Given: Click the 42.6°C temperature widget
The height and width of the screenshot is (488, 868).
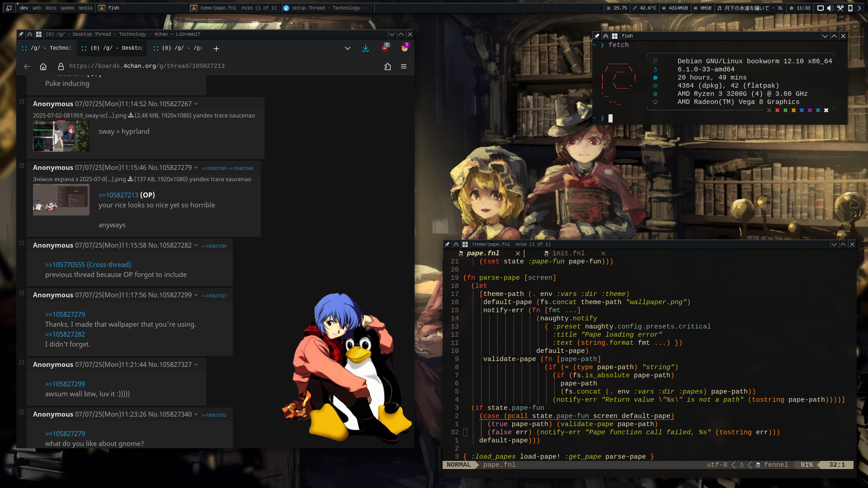Looking at the screenshot, I should click(644, 8).
